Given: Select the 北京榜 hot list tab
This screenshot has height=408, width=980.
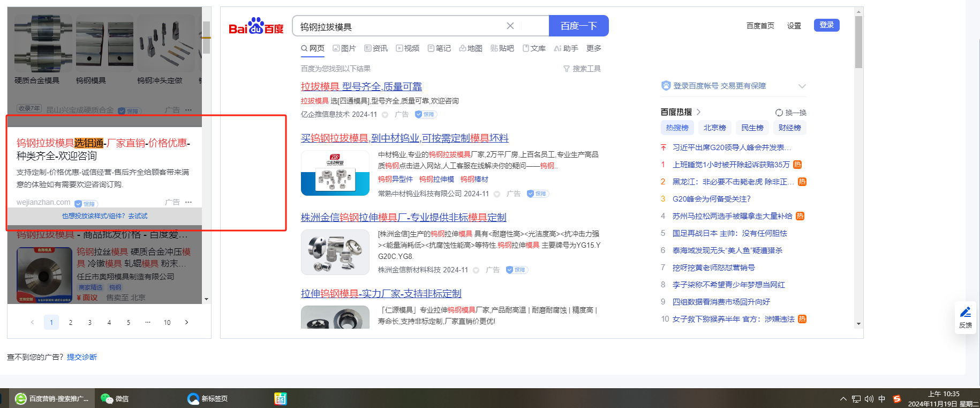Looking at the screenshot, I should pos(714,128).
